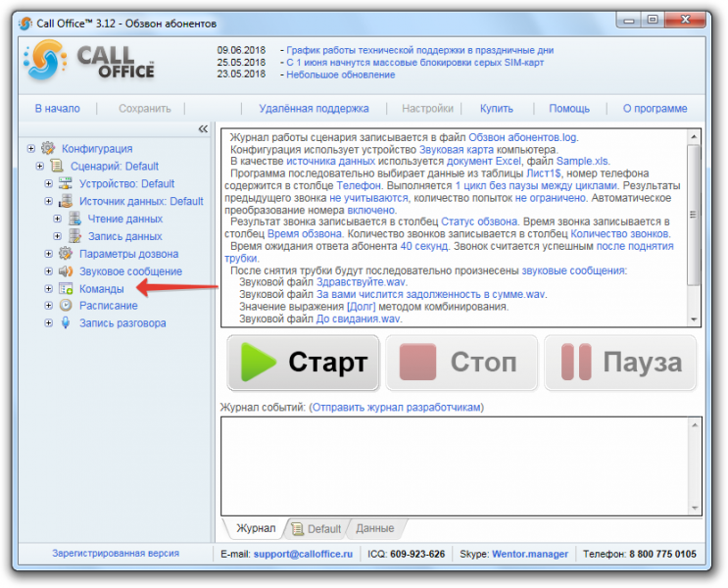This screenshot has height=588, width=728.
Task: Click the Пауза button
Action: click(x=620, y=363)
